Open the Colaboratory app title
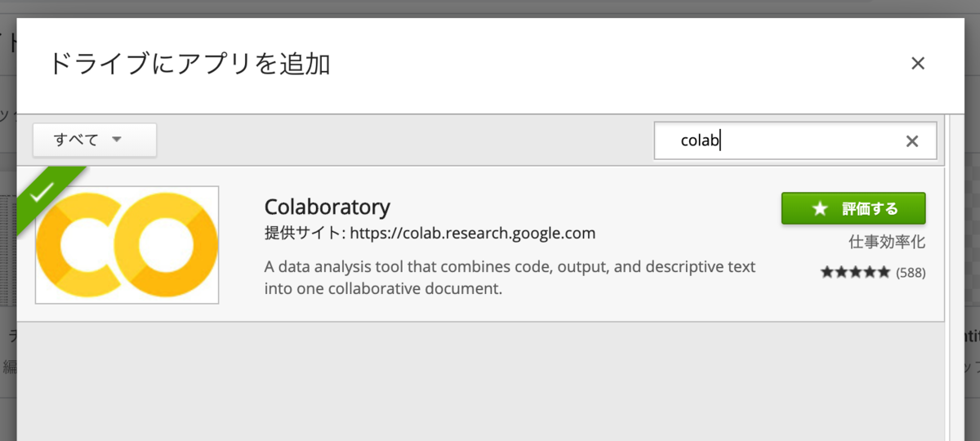Screen dimensions: 980x441 (x=327, y=206)
